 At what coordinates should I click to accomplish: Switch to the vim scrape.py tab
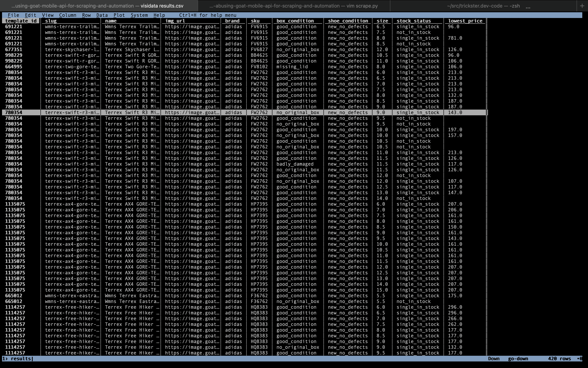tap(294, 6)
